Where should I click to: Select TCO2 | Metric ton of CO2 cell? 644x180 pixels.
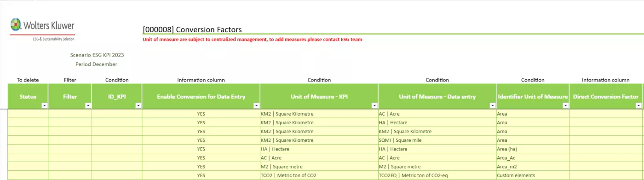(x=319, y=175)
